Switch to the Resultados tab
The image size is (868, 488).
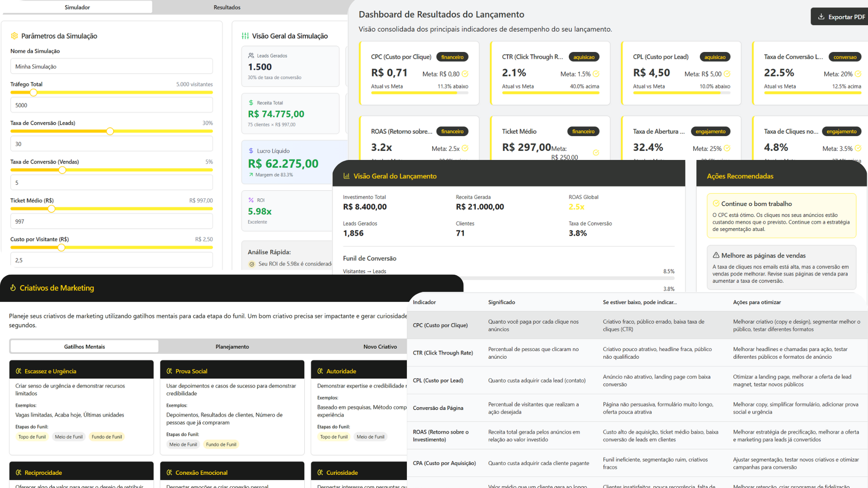[x=227, y=7]
